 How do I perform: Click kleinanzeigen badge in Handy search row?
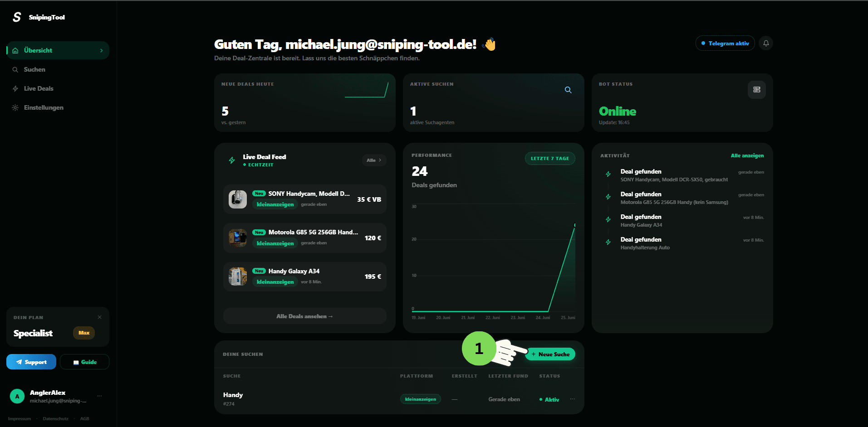pos(420,399)
